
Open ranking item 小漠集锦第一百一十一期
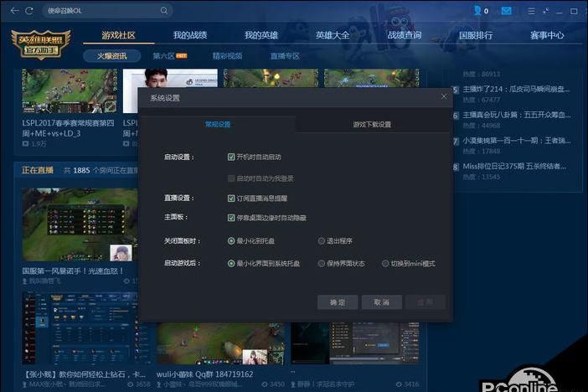coord(517,141)
